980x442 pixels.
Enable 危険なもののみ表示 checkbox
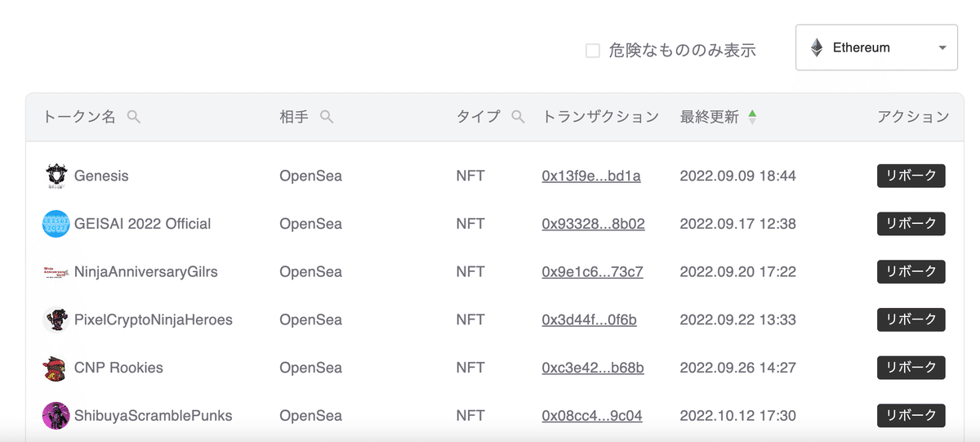point(593,51)
